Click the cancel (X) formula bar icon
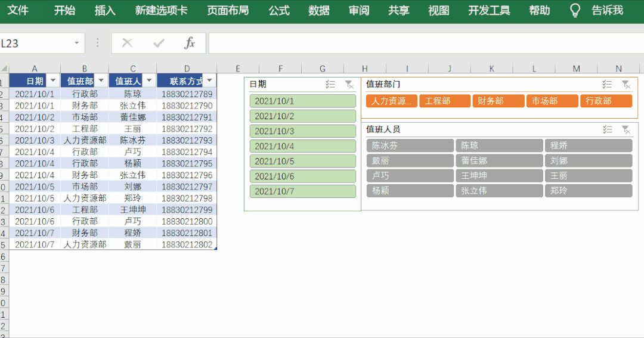The image size is (644, 338). coord(127,43)
